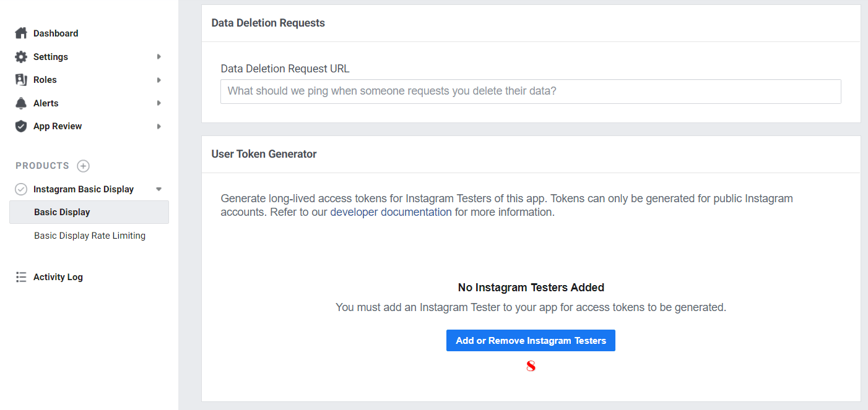Expand the Settings submenu arrow
868x410 pixels.
[159, 57]
